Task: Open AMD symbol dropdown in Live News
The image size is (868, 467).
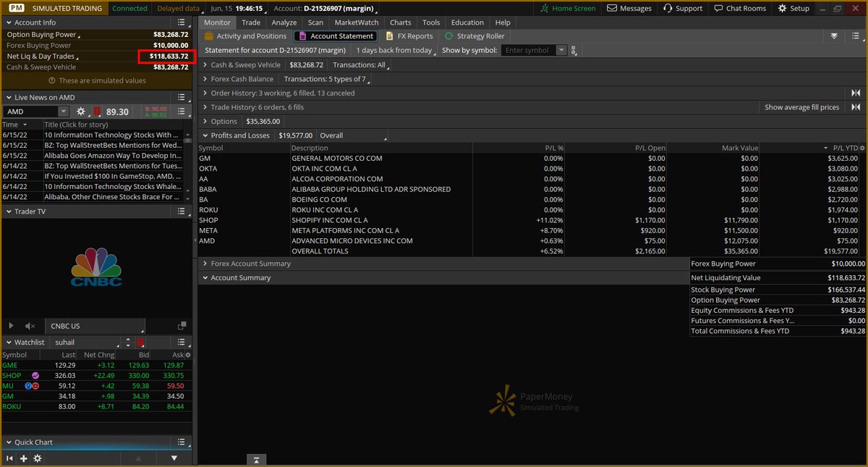Action: (64, 112)
